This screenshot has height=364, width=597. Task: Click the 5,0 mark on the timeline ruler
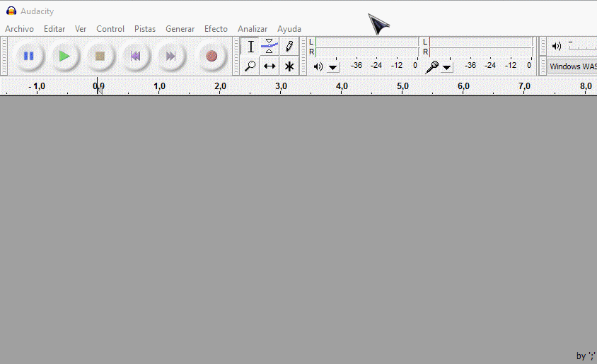point(402,86)
